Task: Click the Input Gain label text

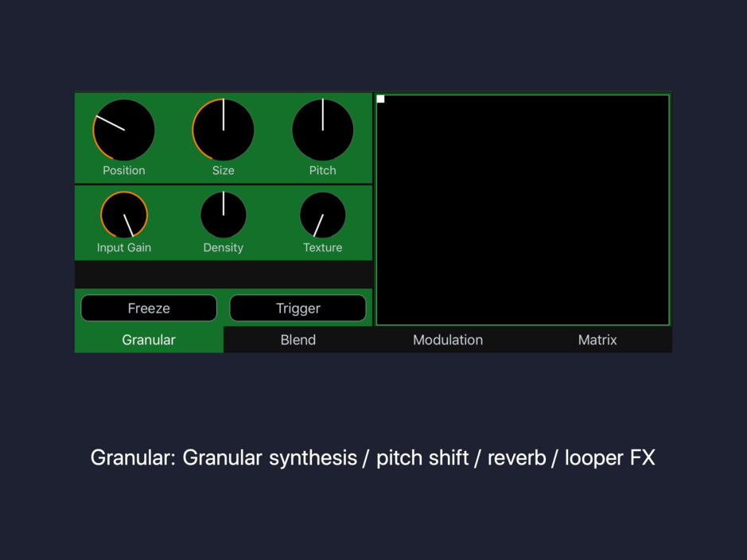Action: click(124, 247)
